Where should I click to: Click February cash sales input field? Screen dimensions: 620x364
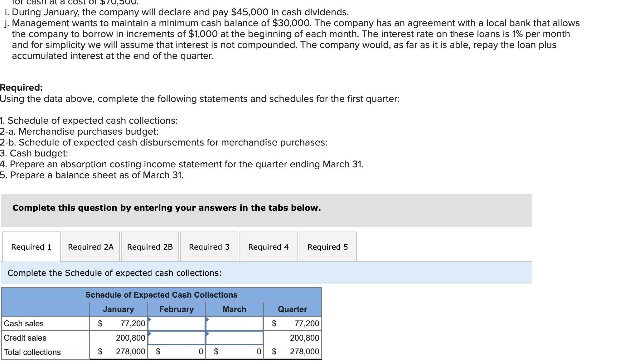coord(177,323)
